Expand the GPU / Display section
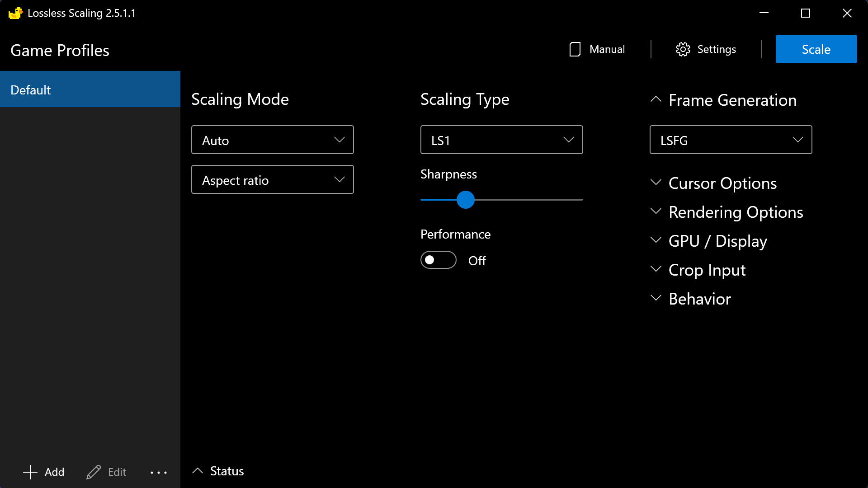This screenshot has height=488, width=868. [x=717, y=240]
